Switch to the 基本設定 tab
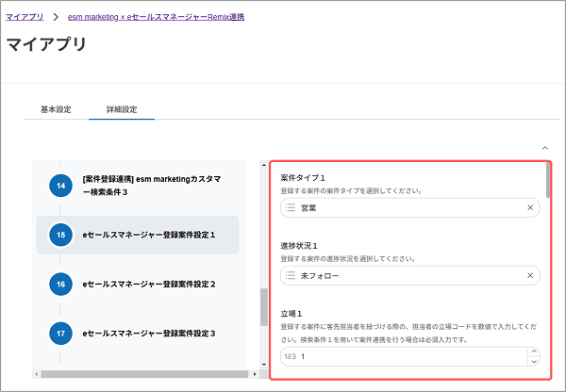The image size is (566, 392). pos(56,109)
